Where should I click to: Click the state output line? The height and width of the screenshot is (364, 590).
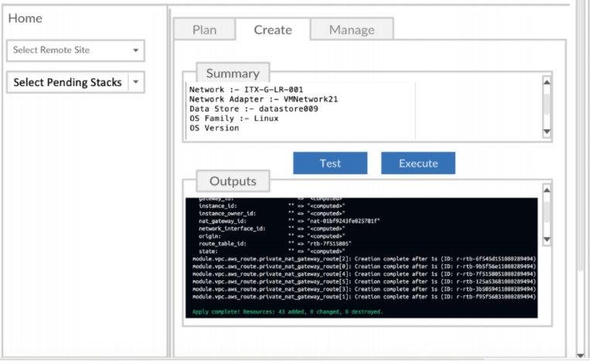point(272,251)
